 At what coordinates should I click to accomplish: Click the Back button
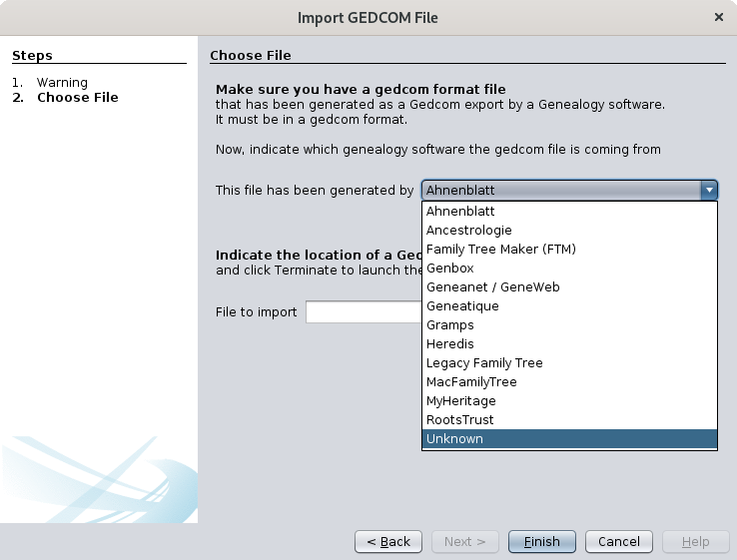coord(388,542)
